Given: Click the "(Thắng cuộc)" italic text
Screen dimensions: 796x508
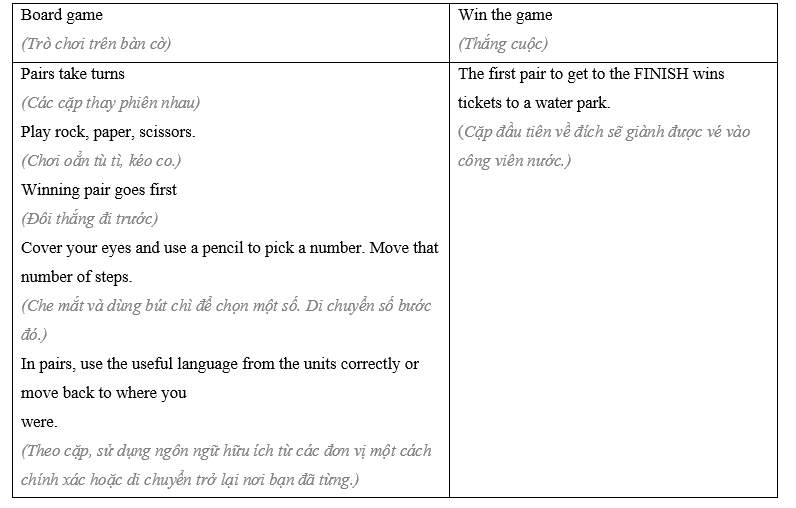Looking at the screenshot, I should coord(503,44).
